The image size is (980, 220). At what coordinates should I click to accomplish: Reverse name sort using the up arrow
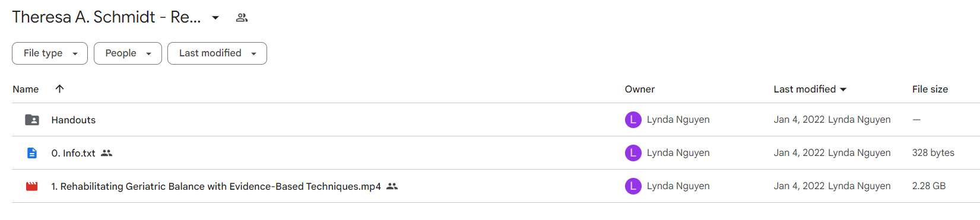coord(59,89)
